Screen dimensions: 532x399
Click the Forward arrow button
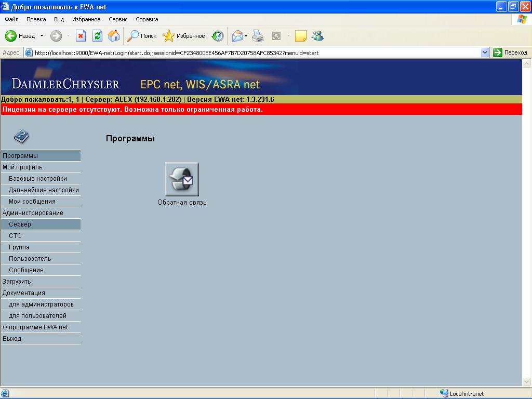[x=56, y=36]
